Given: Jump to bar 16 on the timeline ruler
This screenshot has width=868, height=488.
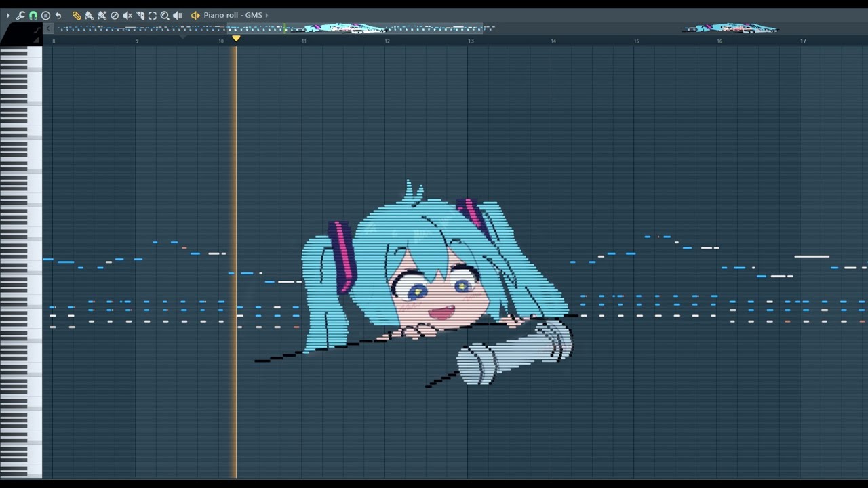Looking at the screenshot, I should coord(719,41).
